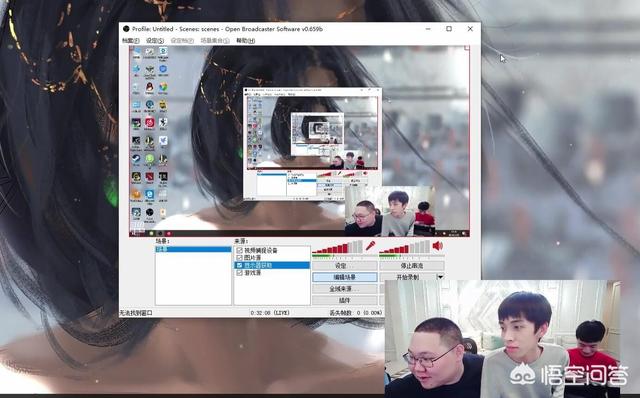Click the 编辑场景 button

(344, 277)
